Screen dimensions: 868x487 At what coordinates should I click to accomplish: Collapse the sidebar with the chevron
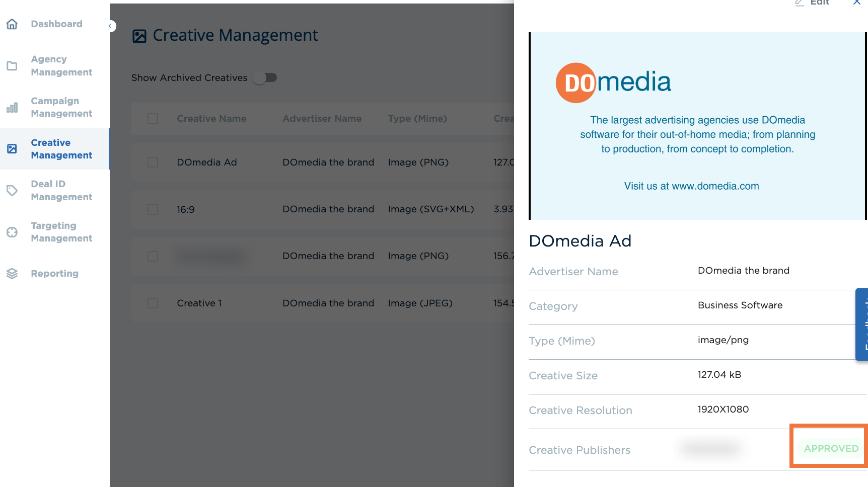pyautogui.click(x=110, y=26)
